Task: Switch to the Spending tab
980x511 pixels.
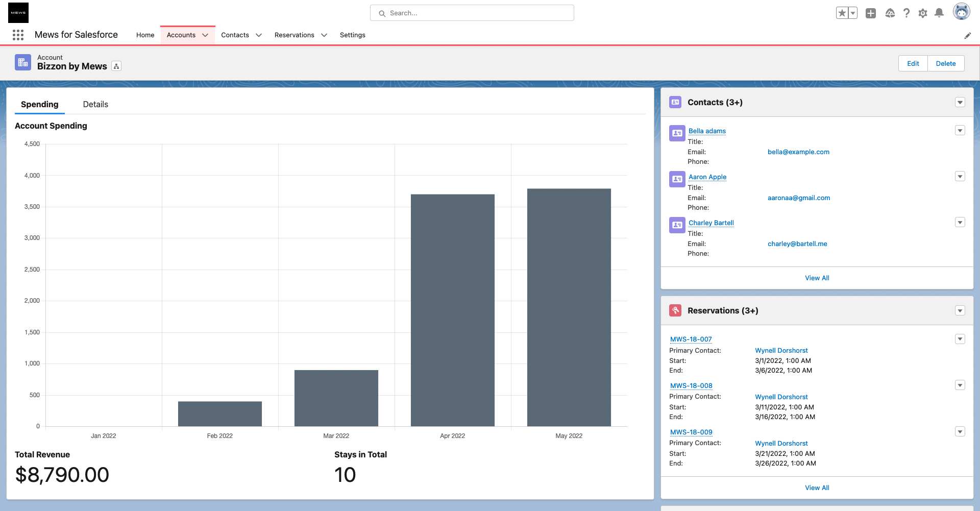Action: [40, 104]
